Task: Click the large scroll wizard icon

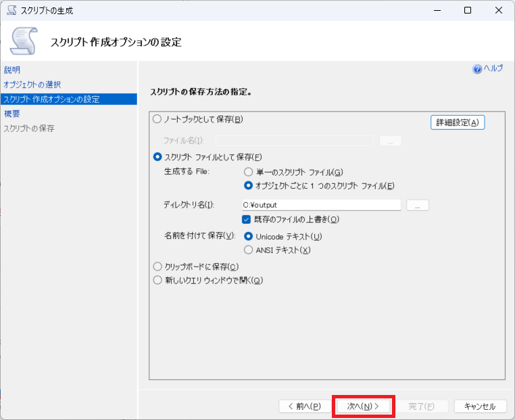Action: pos(24,41)
